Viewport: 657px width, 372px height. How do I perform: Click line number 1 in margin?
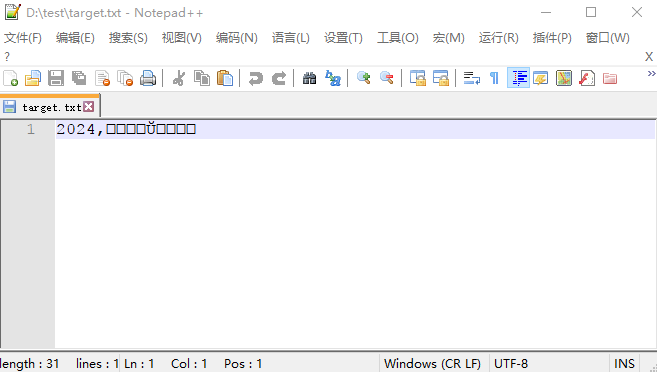point(31,129)
